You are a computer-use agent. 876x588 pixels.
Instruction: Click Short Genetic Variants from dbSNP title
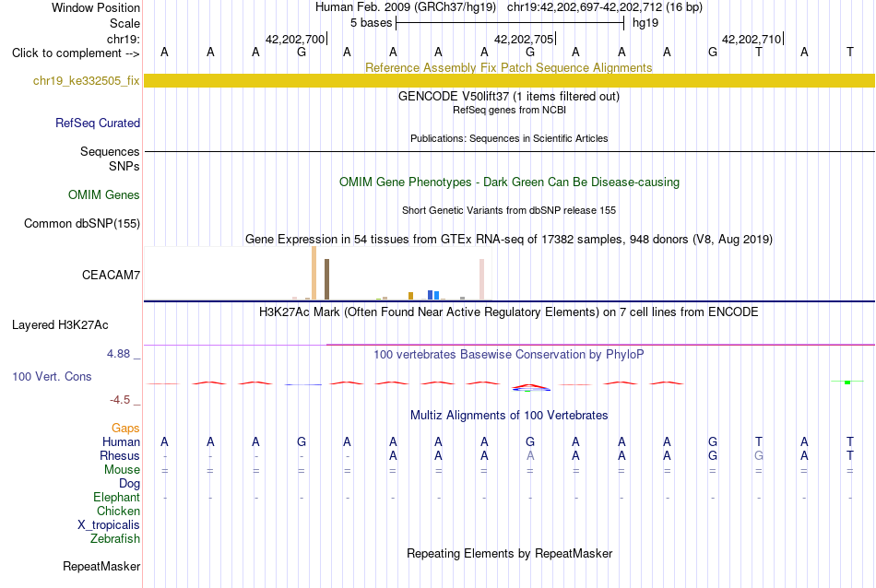pos(509,210)
